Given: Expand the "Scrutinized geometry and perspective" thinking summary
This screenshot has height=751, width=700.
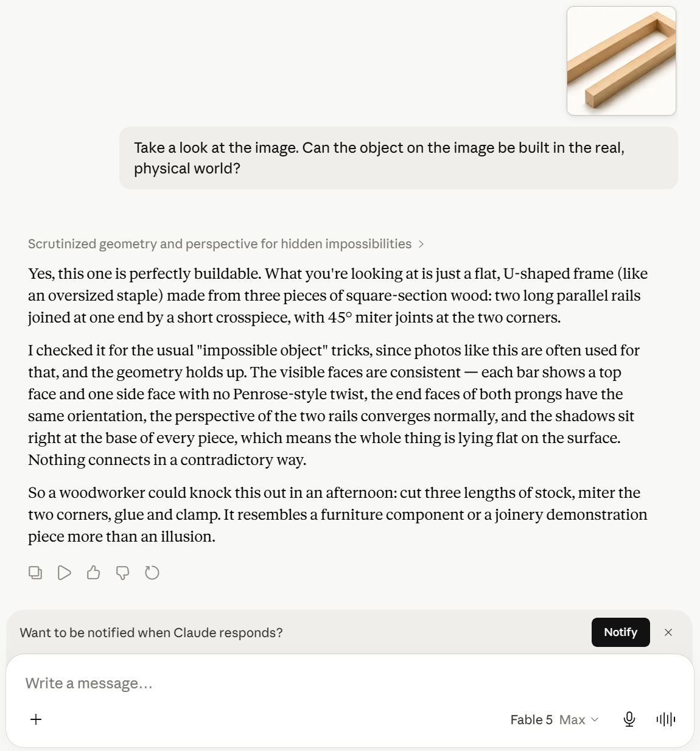Looking at the screenshot, I should (x=220, y=244).
